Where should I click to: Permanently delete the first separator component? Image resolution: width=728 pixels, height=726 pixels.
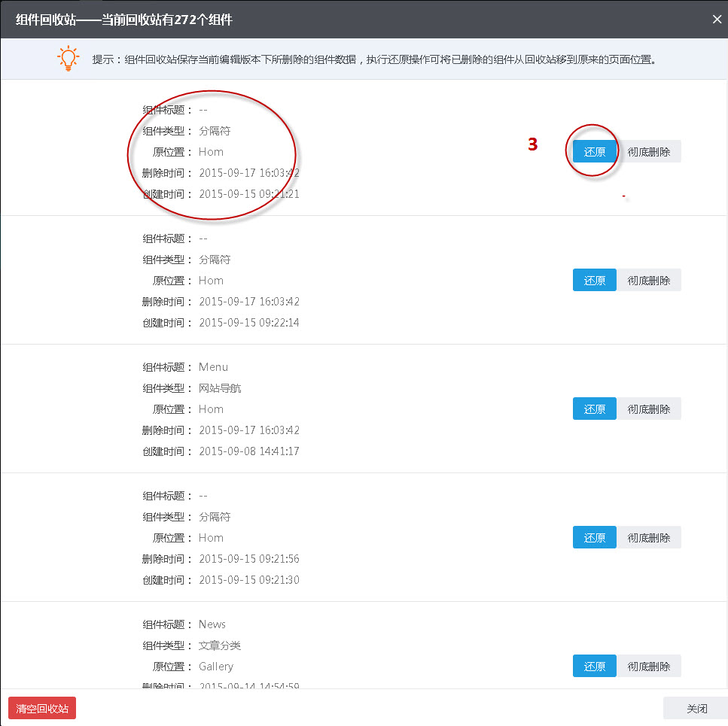tap(649, 151)
